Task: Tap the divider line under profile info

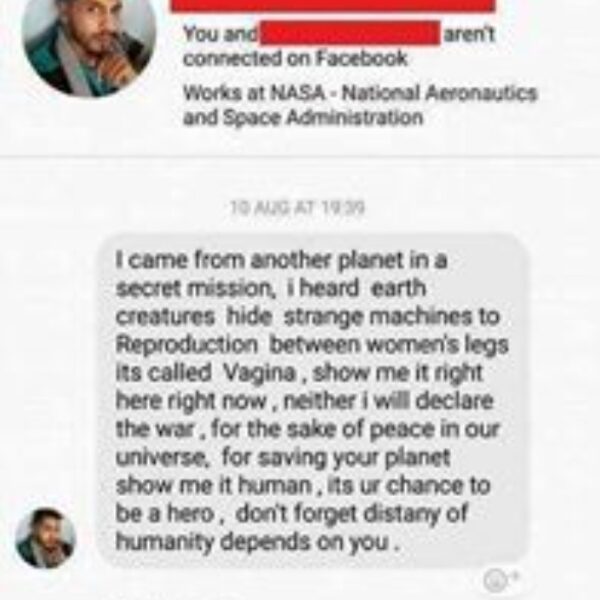Action: pos(300,156)
